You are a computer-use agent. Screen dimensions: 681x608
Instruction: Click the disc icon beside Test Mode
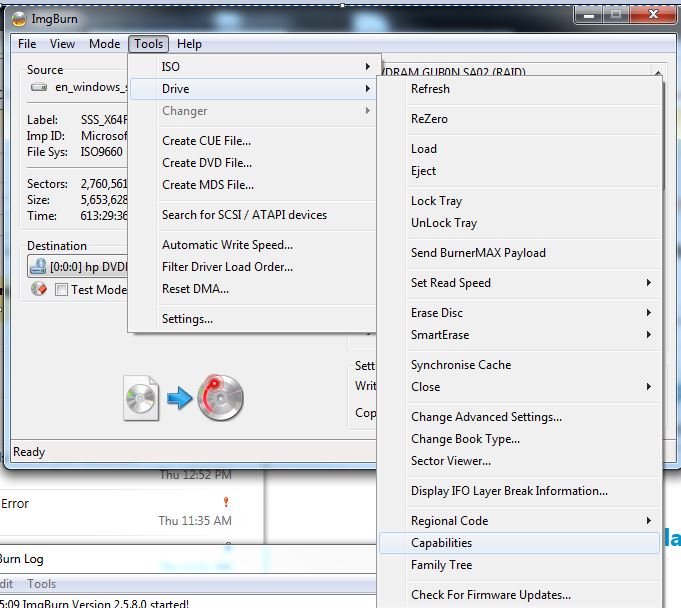pos(39,289)
